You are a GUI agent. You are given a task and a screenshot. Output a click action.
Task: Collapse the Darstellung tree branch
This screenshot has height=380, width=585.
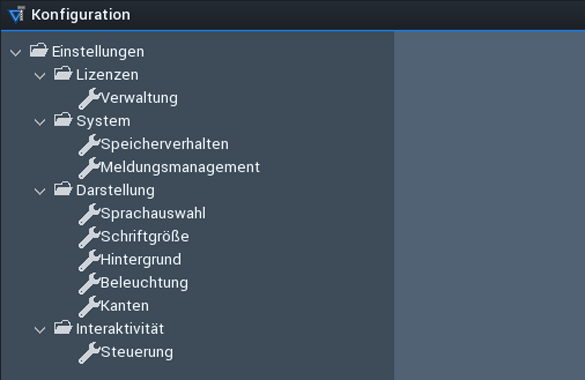[x=40, y=191]
